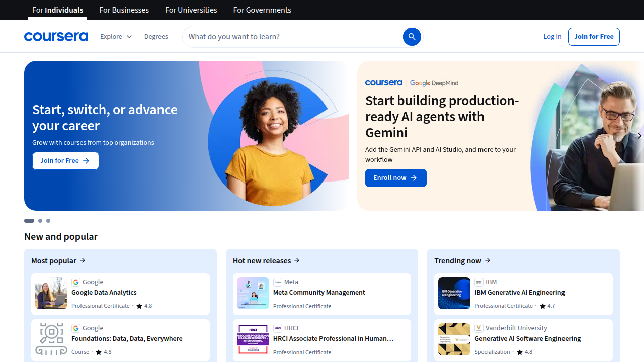Screen dimensions: 644x362
Task: Switch to the For Governments tab
Action: (262, 10)
